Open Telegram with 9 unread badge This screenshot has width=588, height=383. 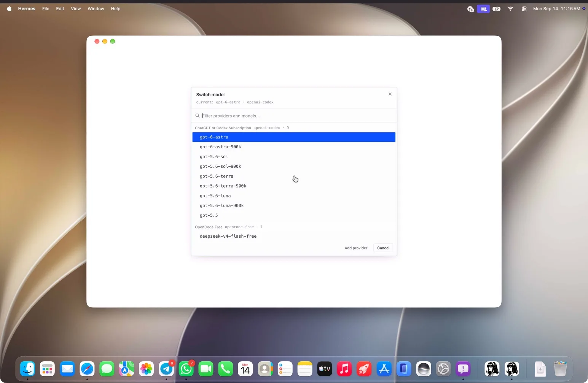pos(166,369)
